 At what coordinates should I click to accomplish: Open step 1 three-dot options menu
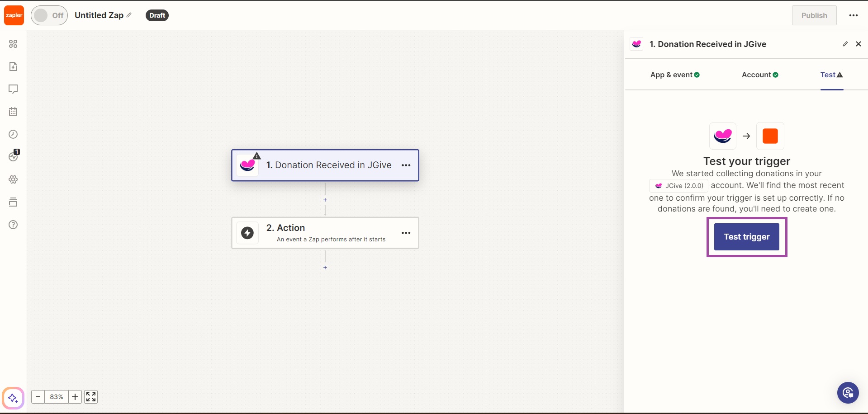[x=406, y=165]
